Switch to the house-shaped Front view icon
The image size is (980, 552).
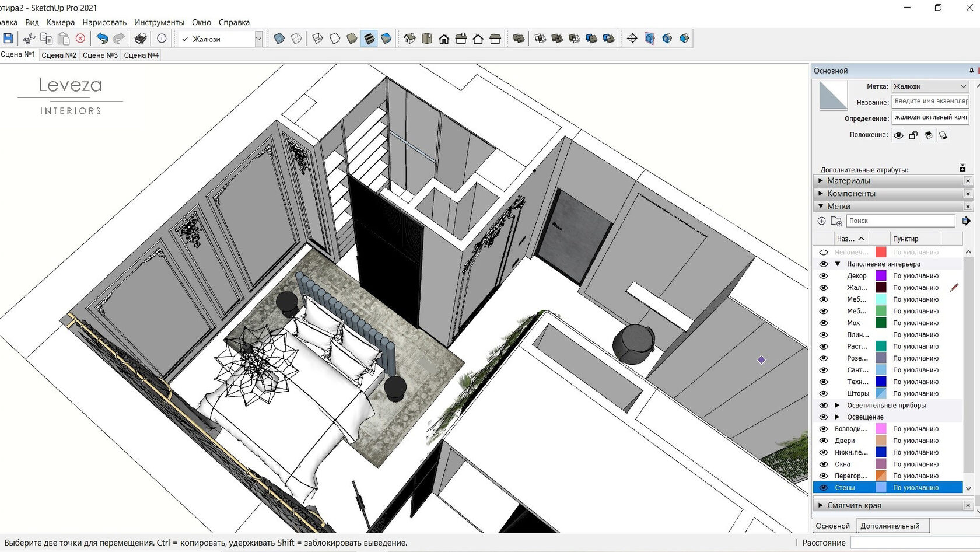444,39
